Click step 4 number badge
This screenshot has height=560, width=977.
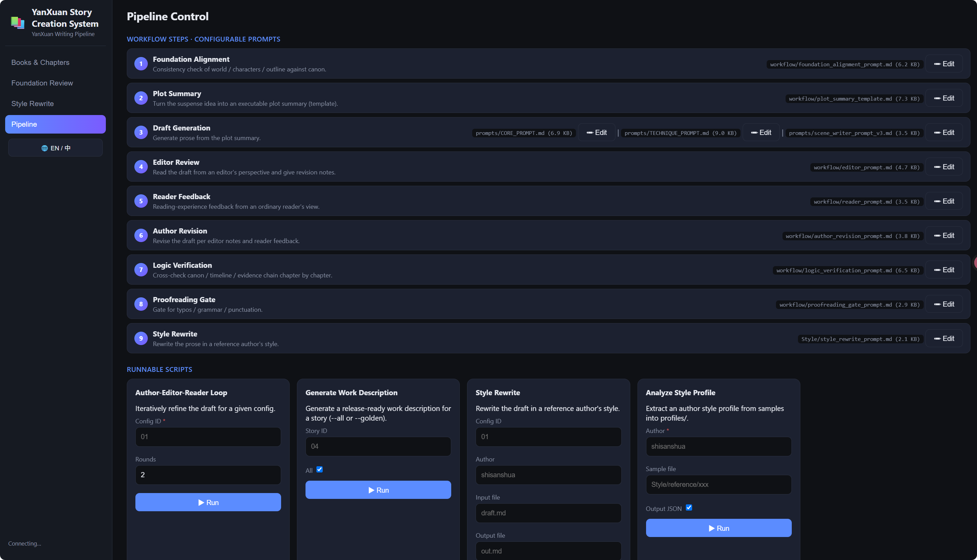coord(141,167)
